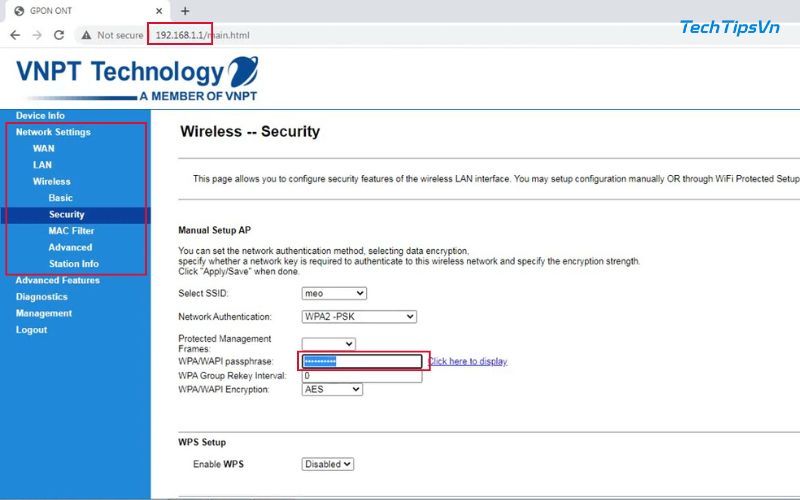Viewport: 800px width, 500px height.
Task: Click the browser back arrow
Action: pos(15,35)
